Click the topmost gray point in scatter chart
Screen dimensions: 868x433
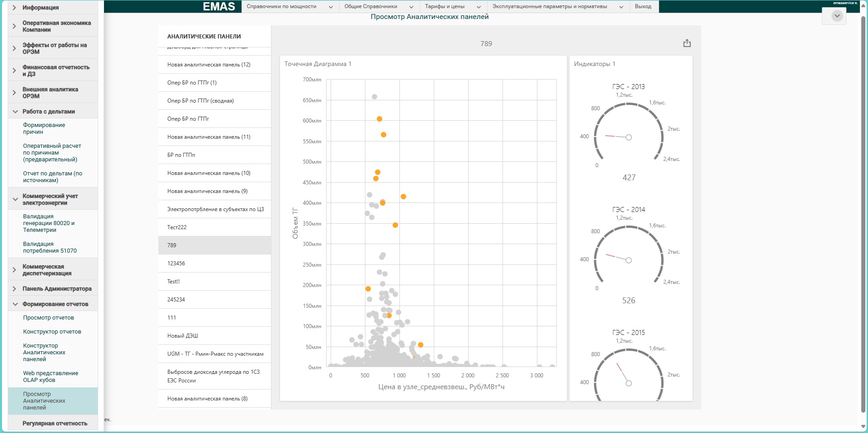point(374,97)
